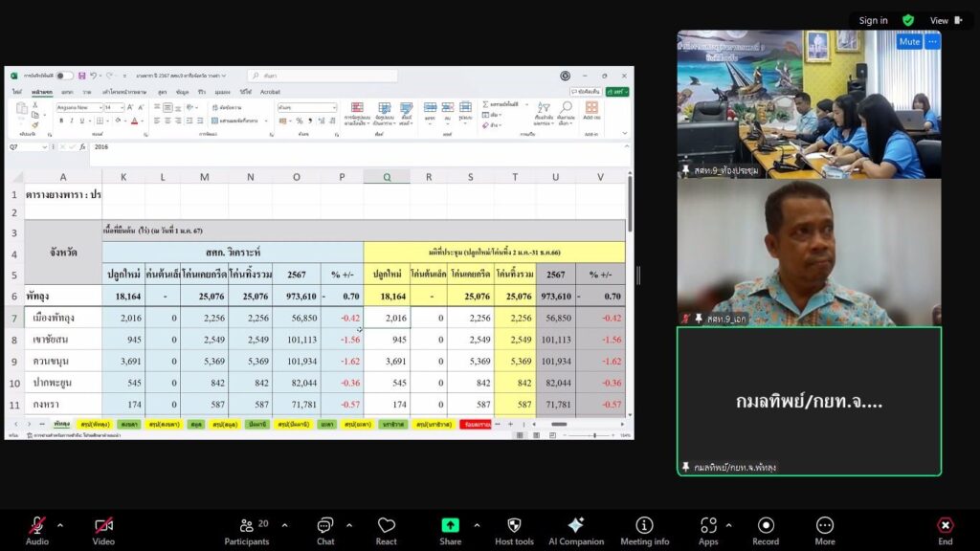The image size is (980, 551).
Task: Click the Sign in button
Action: pyautogui.click(x=873, y=20)
